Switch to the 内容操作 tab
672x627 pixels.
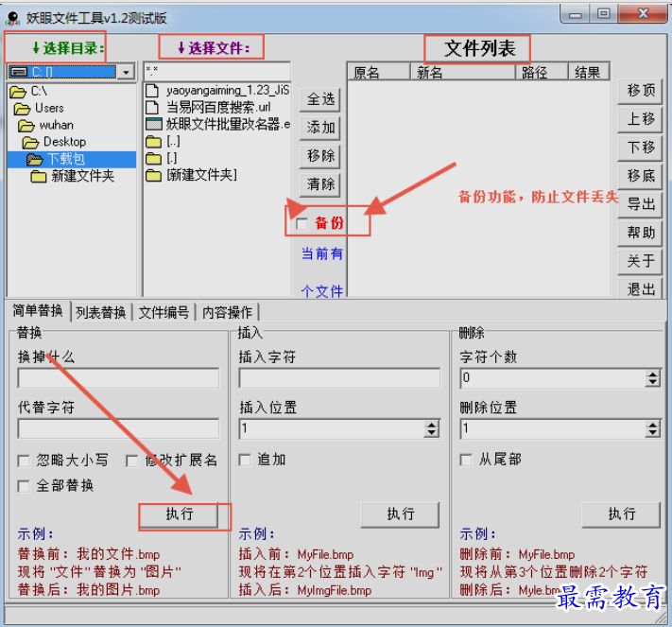click(227, 313)
